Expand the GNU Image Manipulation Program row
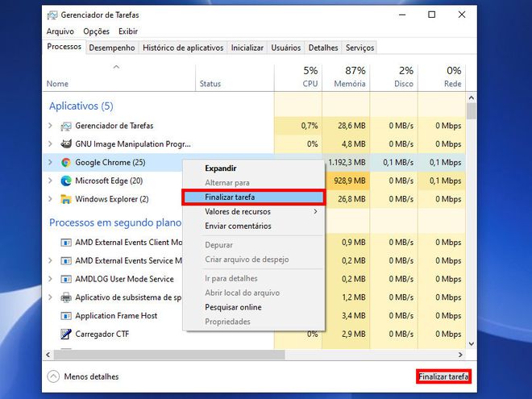This screenshot has height=399, width=532. [x=50, y=144]
